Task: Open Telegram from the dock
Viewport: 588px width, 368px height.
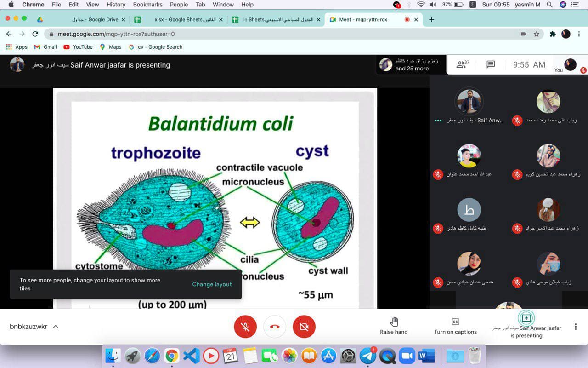Action: click(x=368, y=356)
